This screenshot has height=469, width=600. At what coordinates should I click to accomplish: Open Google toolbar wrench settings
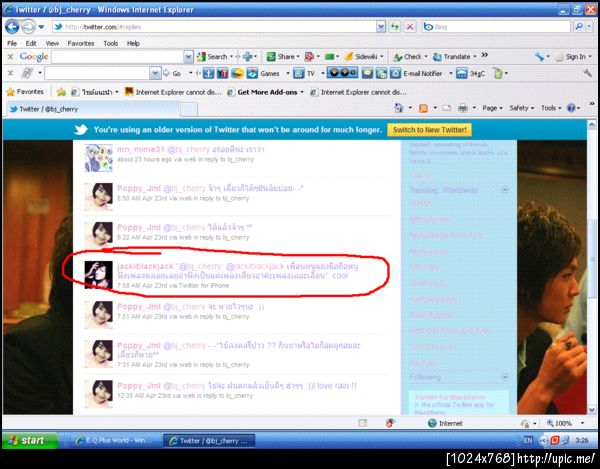(540, 57)
